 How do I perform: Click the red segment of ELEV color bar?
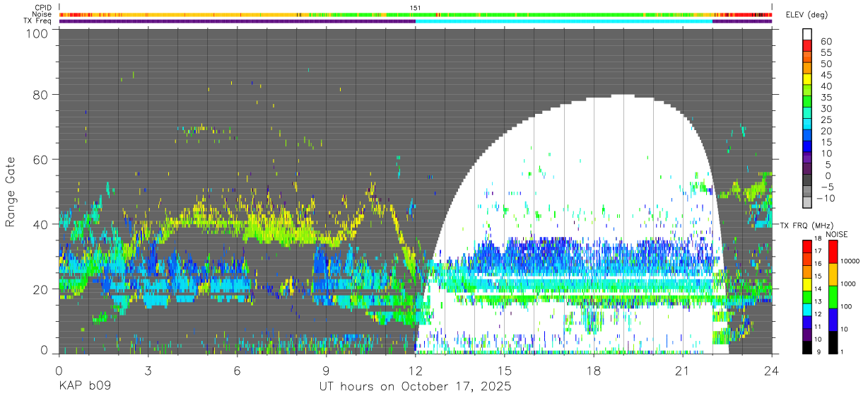click(807, 45)
